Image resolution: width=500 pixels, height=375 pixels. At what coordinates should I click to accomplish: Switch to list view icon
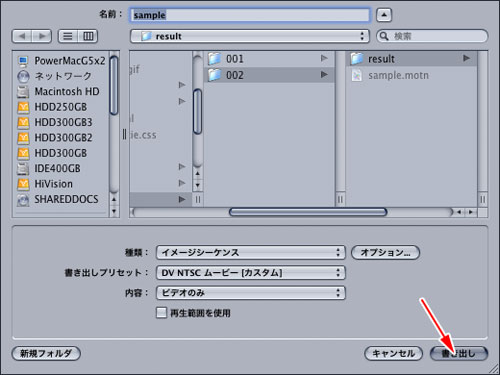click(x=68, y=36)
